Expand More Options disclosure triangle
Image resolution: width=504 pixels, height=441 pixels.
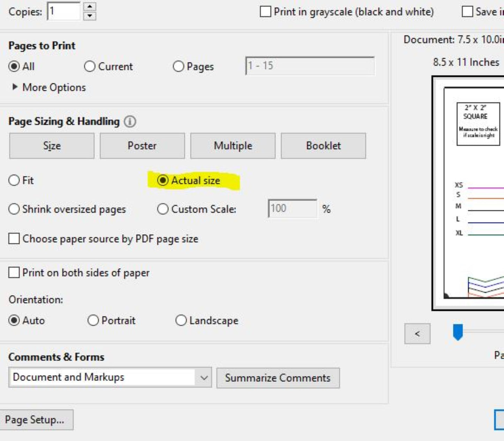15,87
